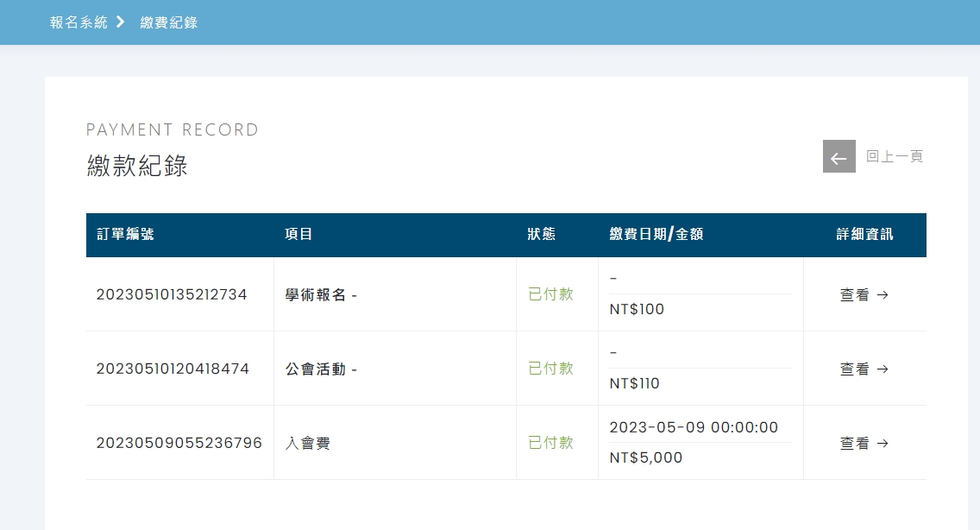
Task: Click the 訂單編號 column header
Action: (x=125, y=234)
